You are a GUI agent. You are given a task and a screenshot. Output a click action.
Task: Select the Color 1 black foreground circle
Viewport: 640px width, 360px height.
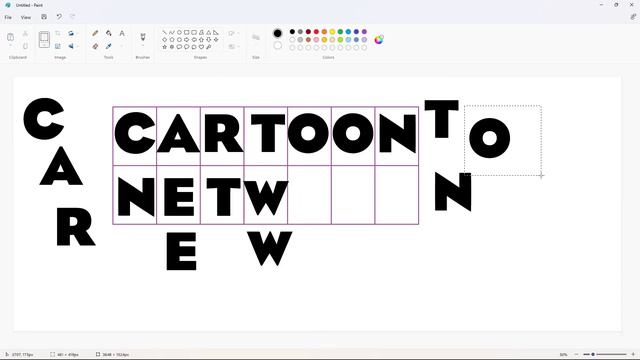click(278, 33)
